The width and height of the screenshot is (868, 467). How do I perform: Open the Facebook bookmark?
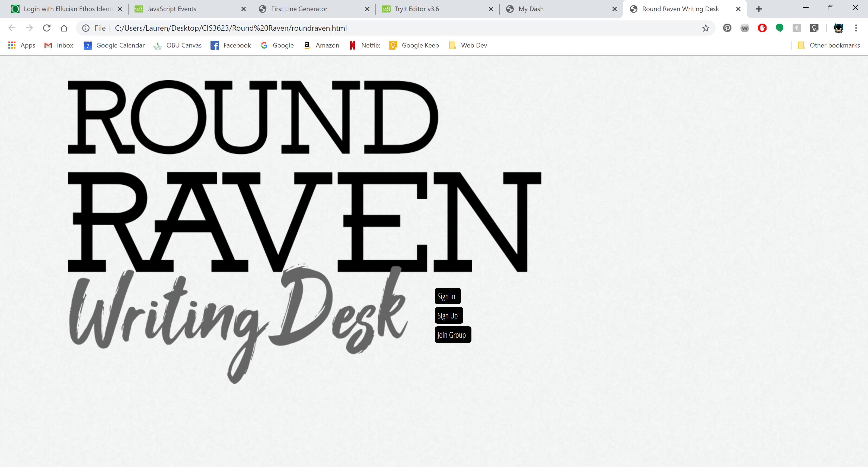click(231, 45)
